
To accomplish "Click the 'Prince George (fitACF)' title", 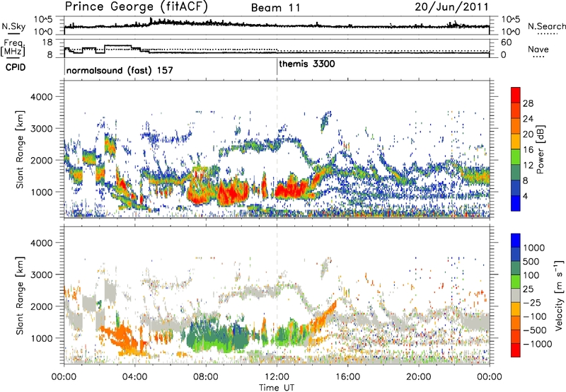I will pyautogui.click(x=137, y=7).
